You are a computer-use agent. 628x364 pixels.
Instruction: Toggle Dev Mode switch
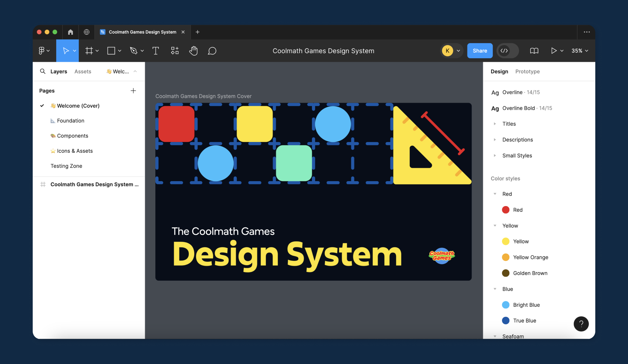[x=508, y=51]
